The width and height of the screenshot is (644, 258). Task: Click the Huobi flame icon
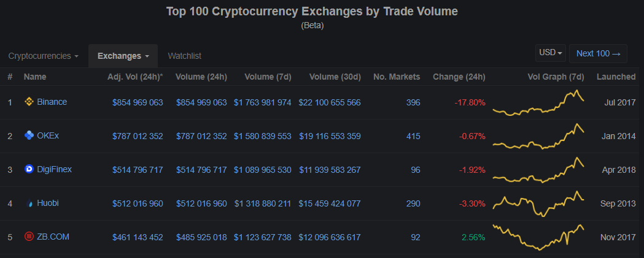coord(29,203)
